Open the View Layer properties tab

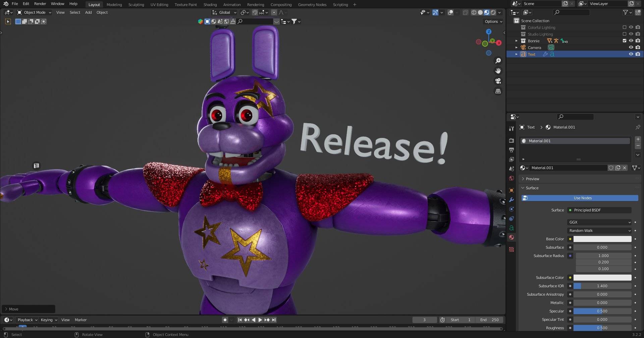[x=511, y=159]
